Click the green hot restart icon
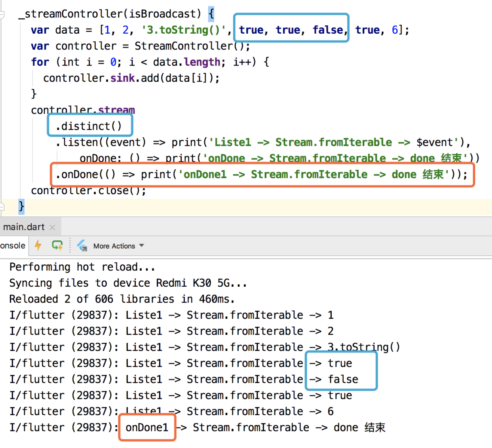Image resolution: width=492 pixels, height=448 pixels. point(58,246)
